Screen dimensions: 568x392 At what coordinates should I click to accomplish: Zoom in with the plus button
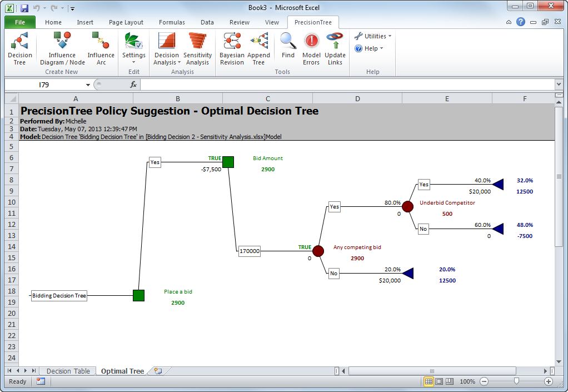coord(549,381)
